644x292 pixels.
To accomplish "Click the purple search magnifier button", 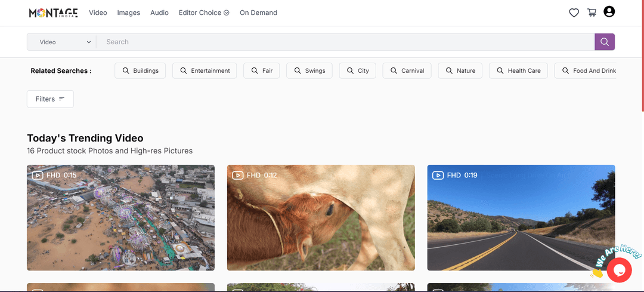I will (604, 42).
